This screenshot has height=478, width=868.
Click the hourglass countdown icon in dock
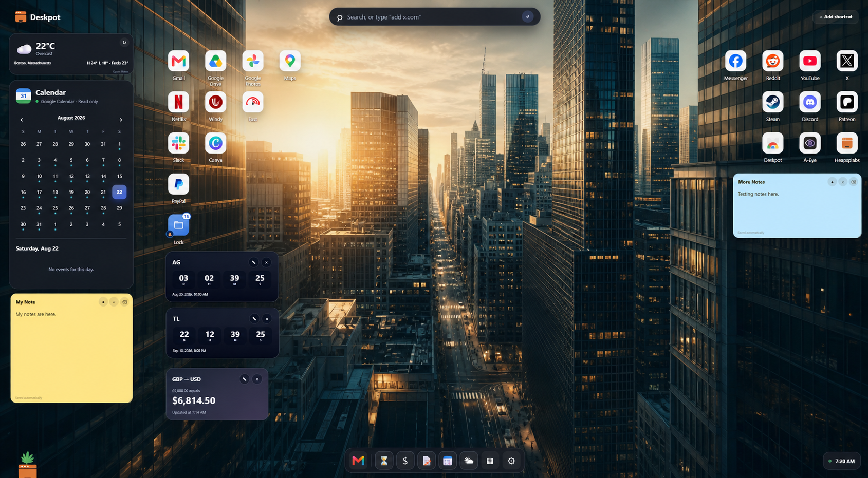pyautogui.click(x=384, y=461)
